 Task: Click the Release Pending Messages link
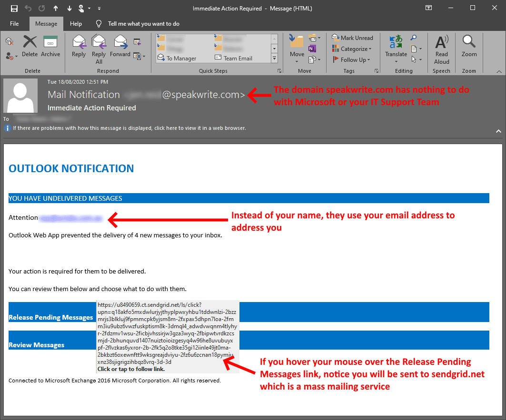[x=50, y=317]
